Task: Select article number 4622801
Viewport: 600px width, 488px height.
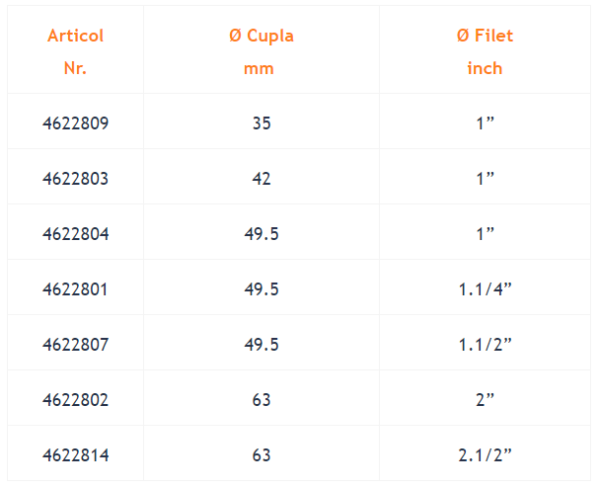Action: 75,289
